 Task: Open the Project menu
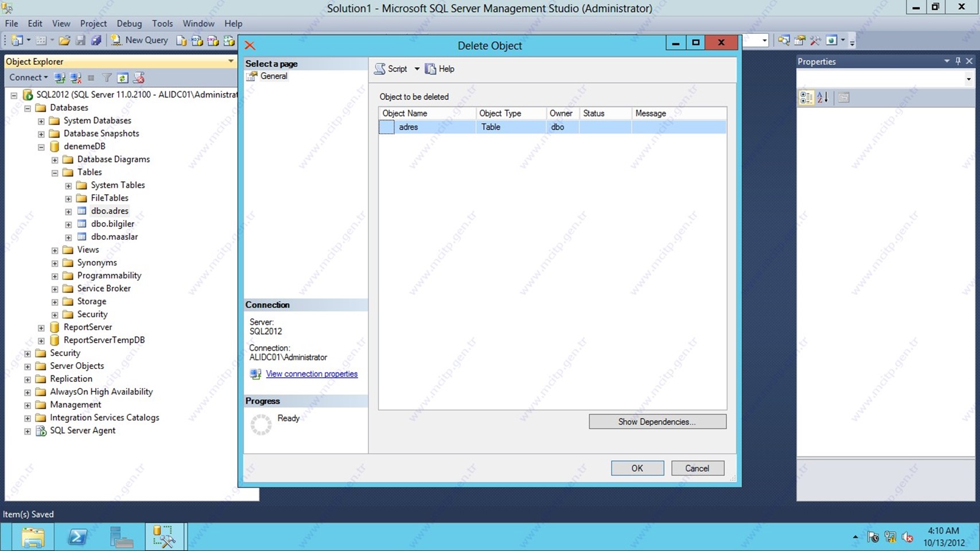94,24
